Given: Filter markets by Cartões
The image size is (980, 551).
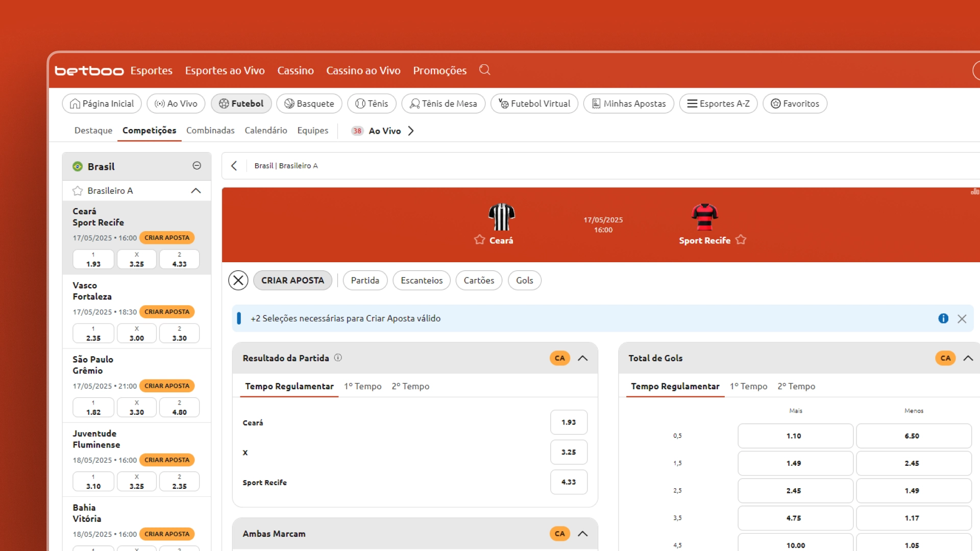Looking at the screenshot, I should tap(479, 280).
